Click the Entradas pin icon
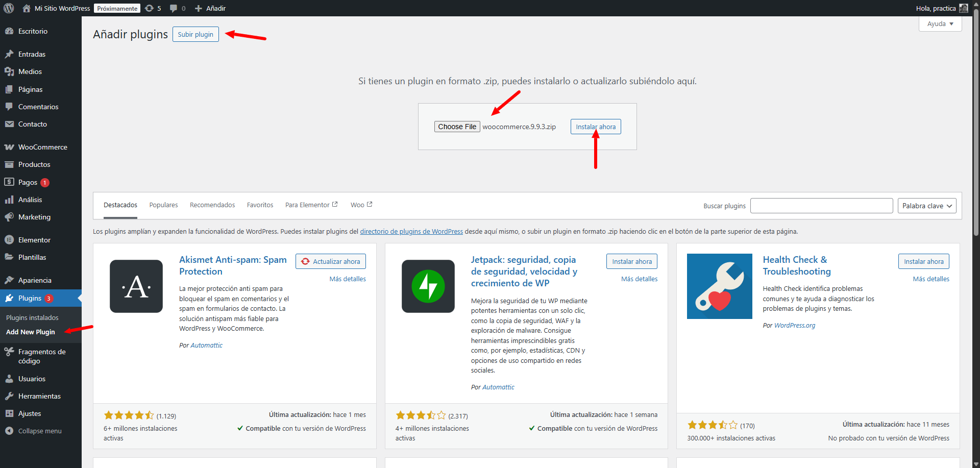 click(x=9, y=54)
